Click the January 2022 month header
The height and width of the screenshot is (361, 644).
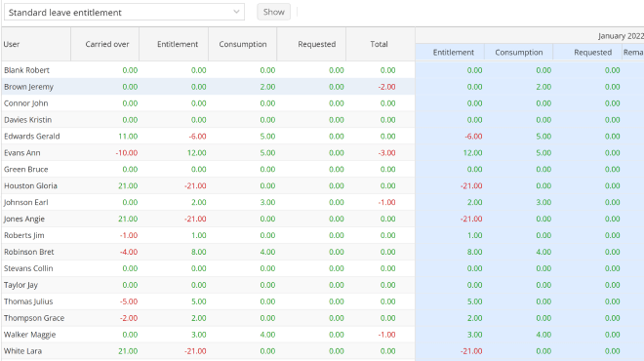[x=621, y=36]
